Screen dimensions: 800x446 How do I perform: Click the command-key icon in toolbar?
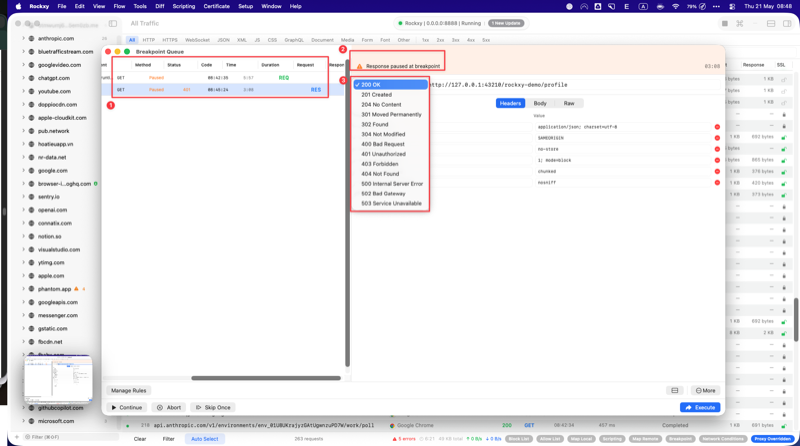coord(740,23)
